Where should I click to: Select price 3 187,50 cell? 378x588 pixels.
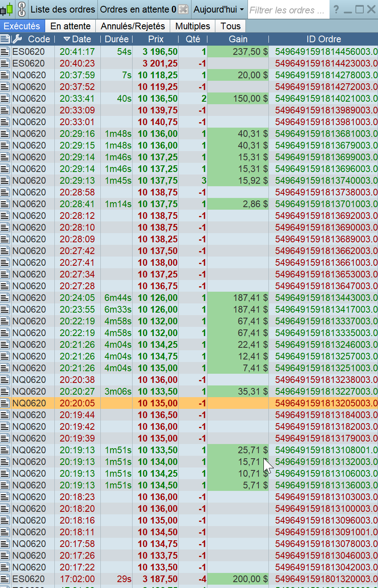[x=156, y=579]
